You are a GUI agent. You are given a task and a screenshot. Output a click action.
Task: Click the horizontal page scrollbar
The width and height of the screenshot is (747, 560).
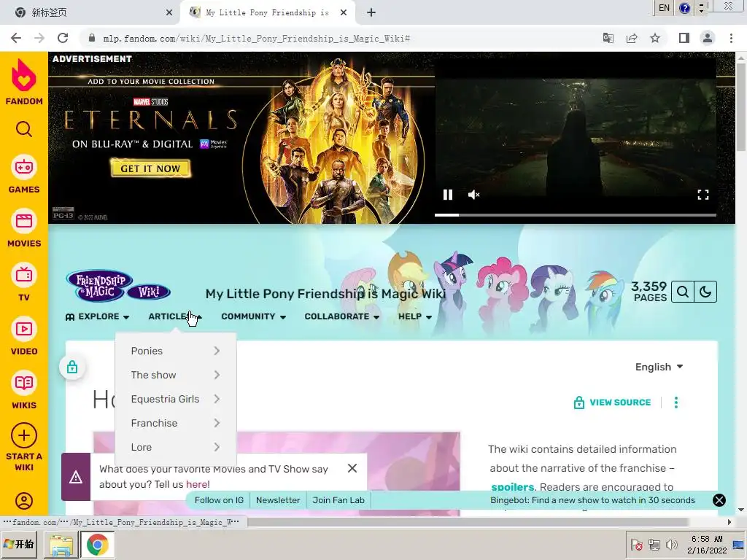click(467, 522)
